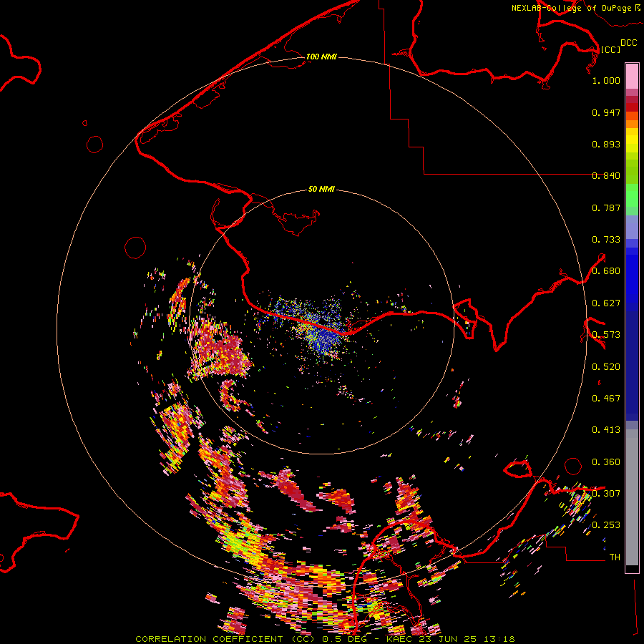Select the 0.680 scale value
644x644 pixels.
pos(606,271)
